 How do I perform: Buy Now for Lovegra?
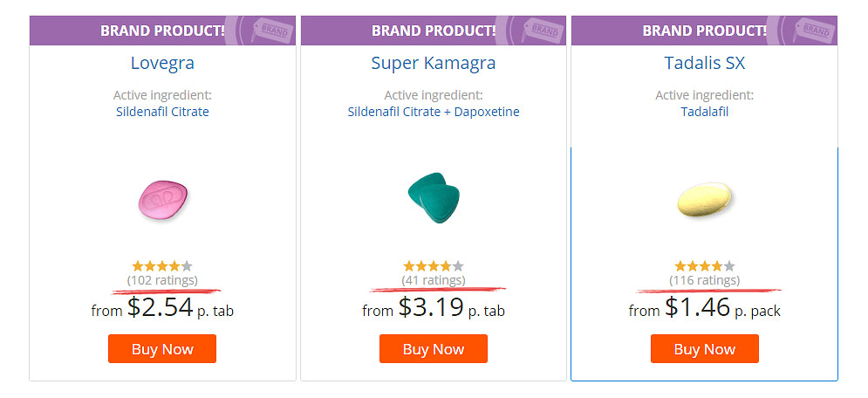162,349
